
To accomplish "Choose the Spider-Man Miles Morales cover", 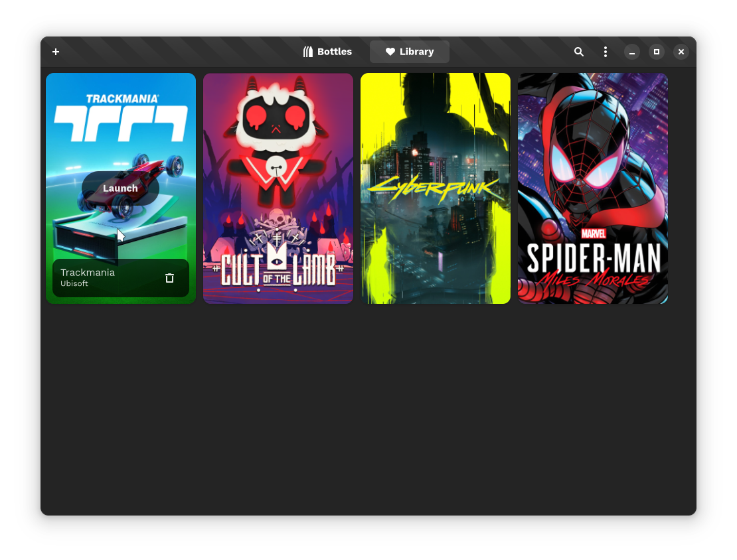I will coord(593,188).
